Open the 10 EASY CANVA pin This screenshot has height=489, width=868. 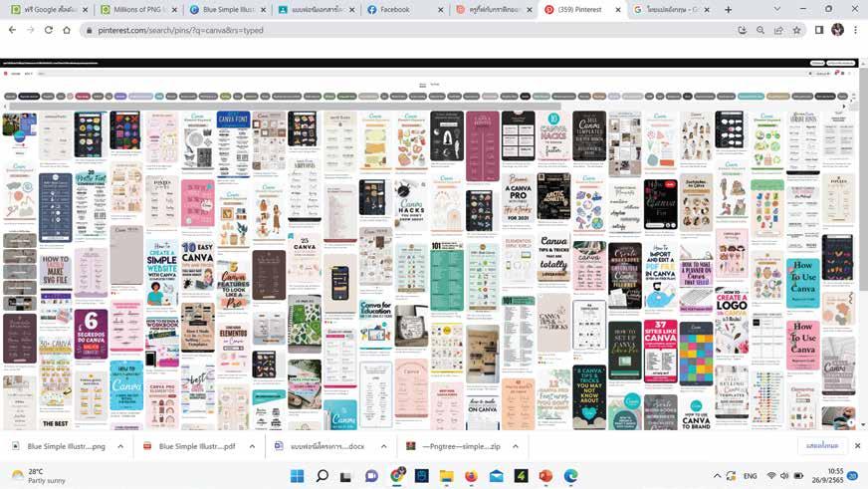click(198, 265)
